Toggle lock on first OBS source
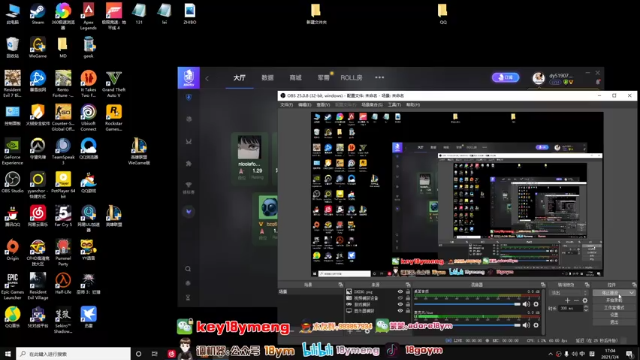The width and height of the screenshot is (640, 360). point(408,292)
